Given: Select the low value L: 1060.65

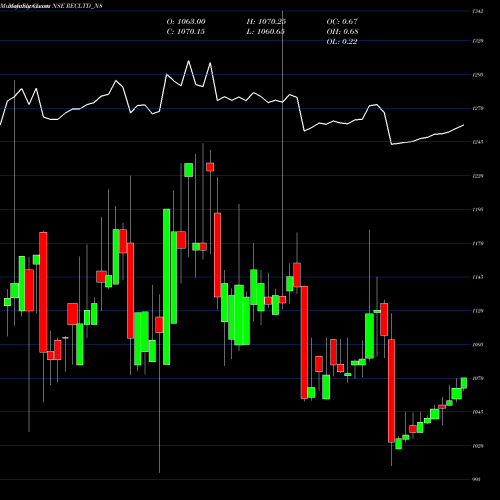Looking at the screenshot, I should tap(265, 32).
